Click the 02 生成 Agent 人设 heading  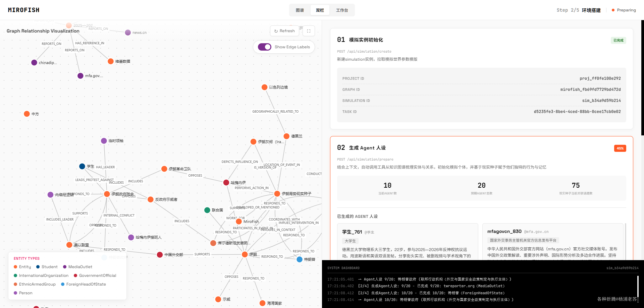[x=361, y=148]
